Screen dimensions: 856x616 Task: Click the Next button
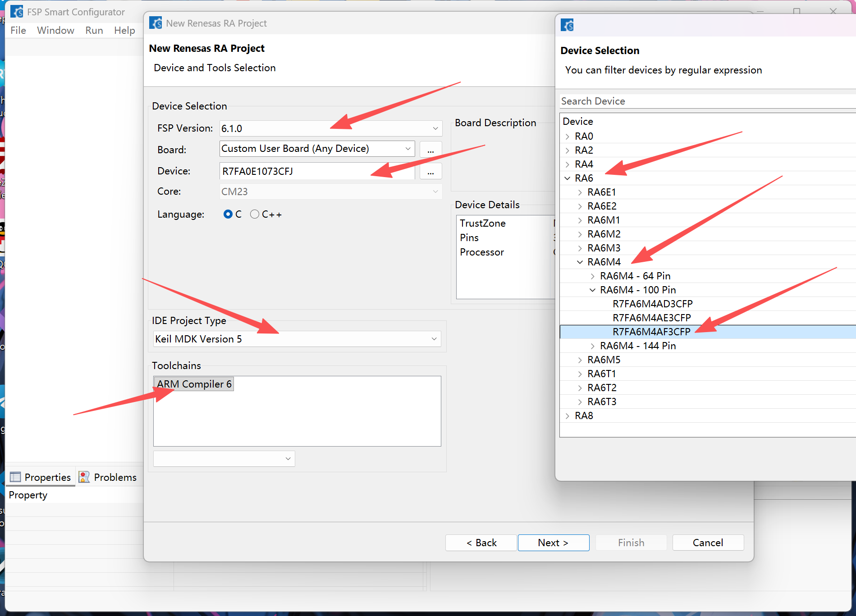(553, 543)
